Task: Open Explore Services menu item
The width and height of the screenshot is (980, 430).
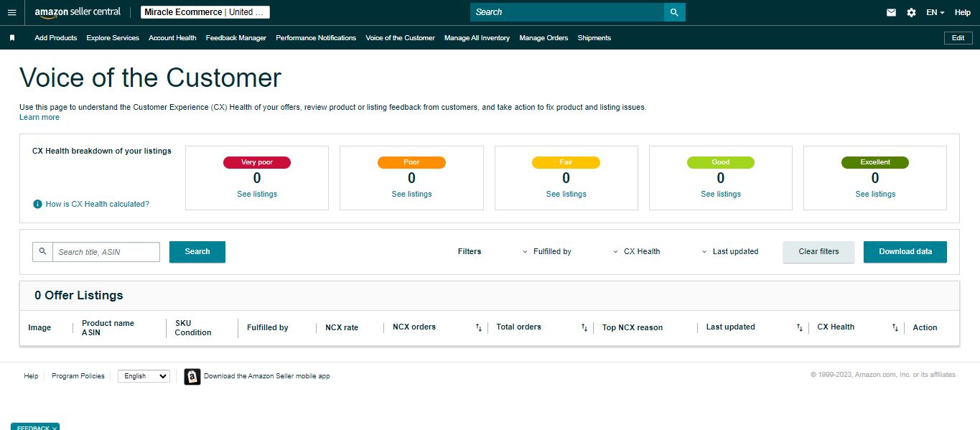Action: (113, 38)
